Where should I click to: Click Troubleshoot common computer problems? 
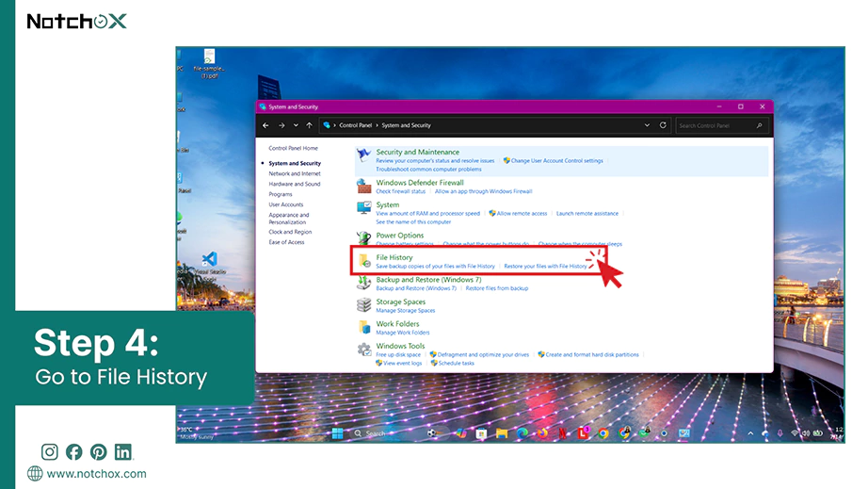click(x=428, y=170)
